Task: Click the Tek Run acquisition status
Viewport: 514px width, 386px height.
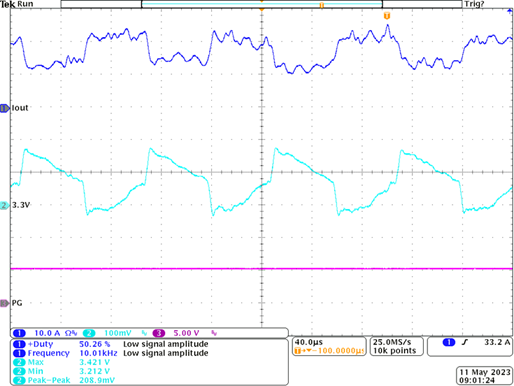Action: [17, 4]
